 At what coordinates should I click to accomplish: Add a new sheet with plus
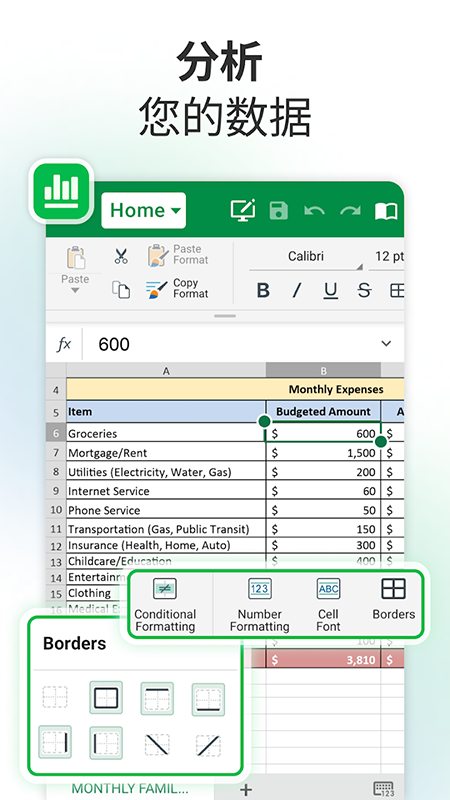pyautogui.click(x=246, y=790)
